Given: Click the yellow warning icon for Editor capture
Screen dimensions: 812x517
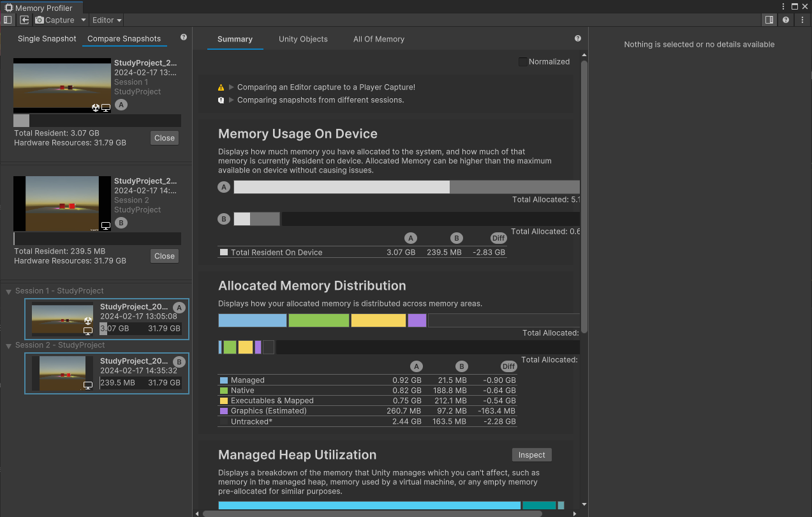Looking at the screenshot, I should pyautogui.click(x=221, y=87).
